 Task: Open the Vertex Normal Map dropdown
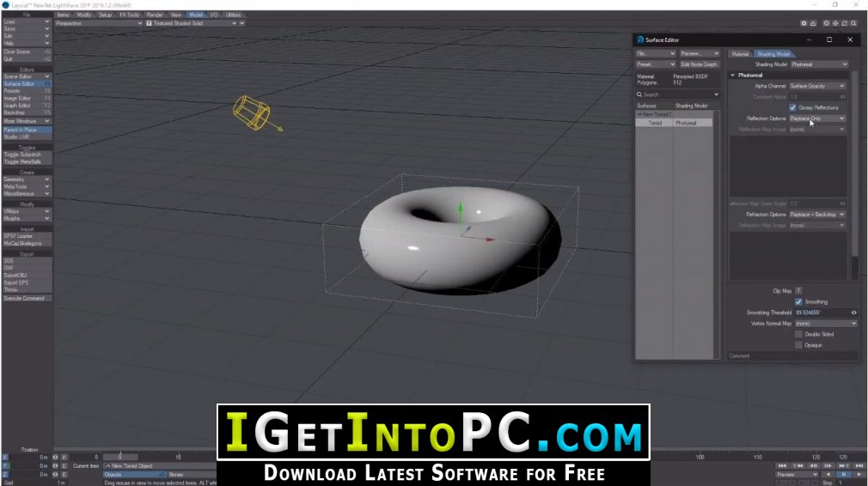[825, 324]
